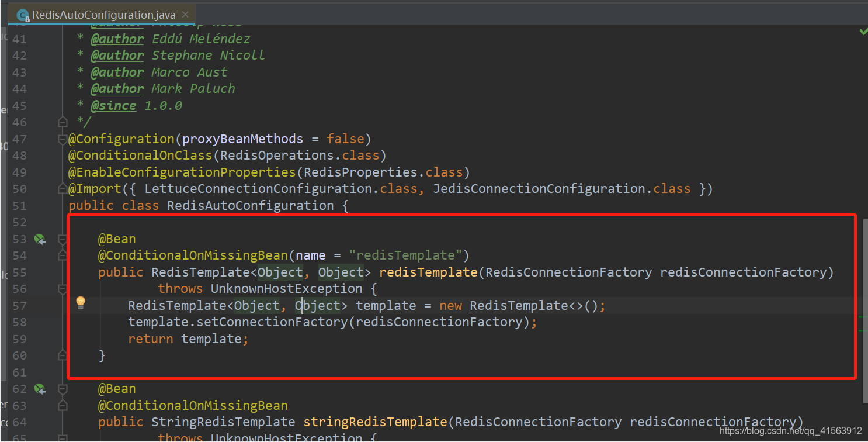Click line number 51 in the gutter

coord(19,206)
